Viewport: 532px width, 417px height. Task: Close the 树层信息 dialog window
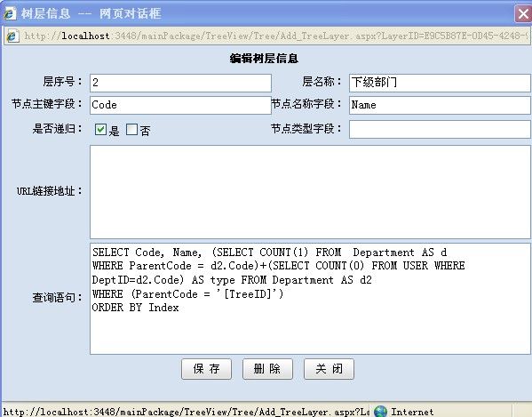[x=523, y=14]
